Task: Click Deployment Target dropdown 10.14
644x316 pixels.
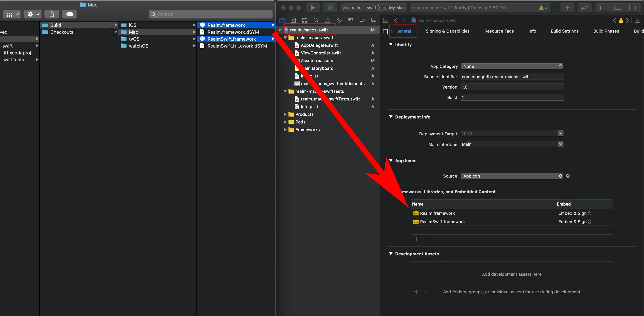Action: pos(512,133)
